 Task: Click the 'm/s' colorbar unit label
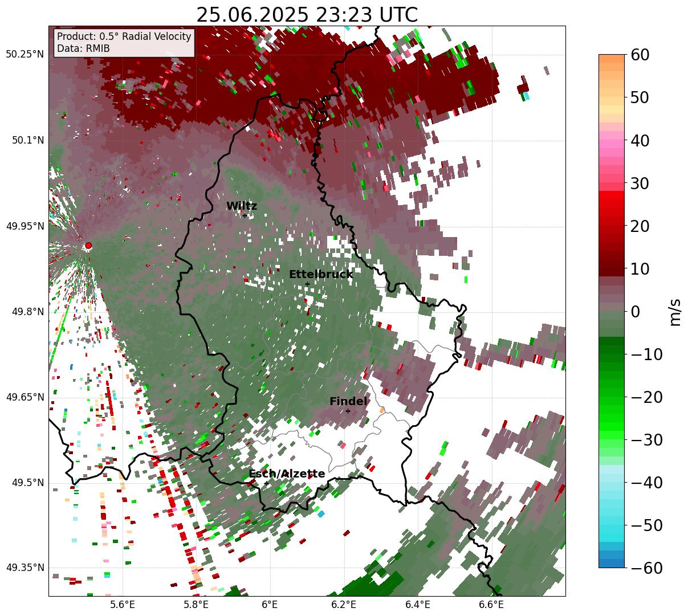675,311
